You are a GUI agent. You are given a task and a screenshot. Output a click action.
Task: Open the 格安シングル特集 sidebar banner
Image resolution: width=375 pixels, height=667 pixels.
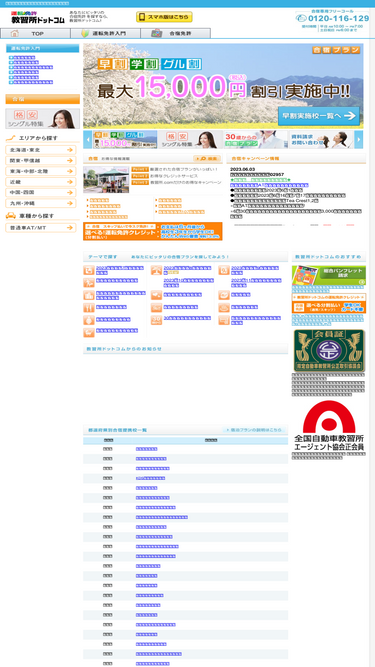pos(43,118)
